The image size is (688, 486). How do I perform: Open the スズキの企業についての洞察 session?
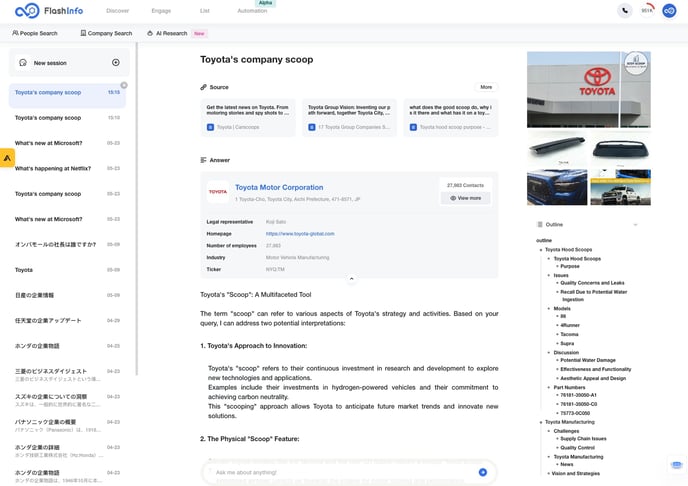click(x=67, y=400)
